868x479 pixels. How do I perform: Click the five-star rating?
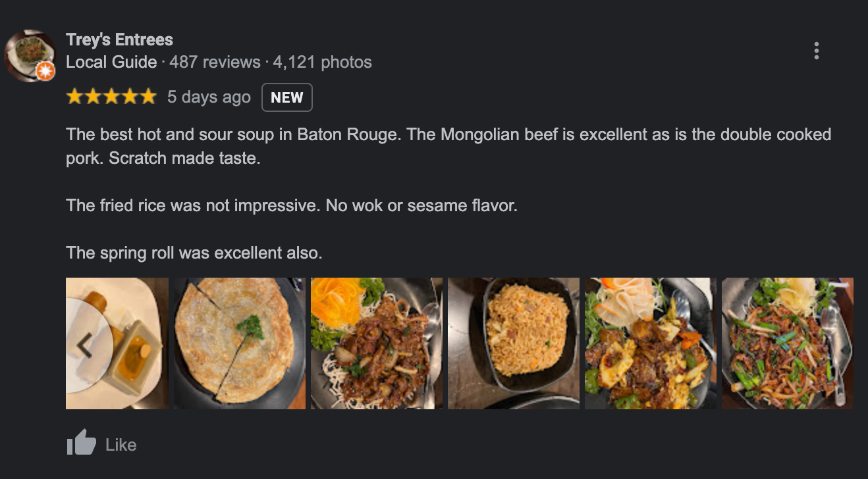[x=111, y=97]
